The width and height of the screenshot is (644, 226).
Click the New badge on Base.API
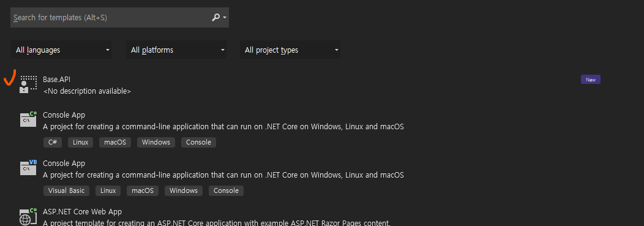[x=591, y=80]
